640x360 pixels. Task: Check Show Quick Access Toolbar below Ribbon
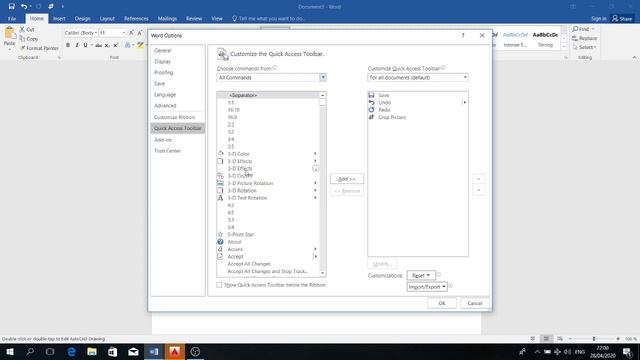coord(219,285)
